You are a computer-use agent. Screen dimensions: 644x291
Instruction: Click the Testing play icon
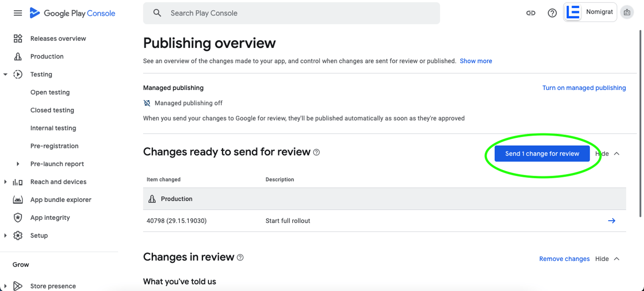point(17,74)
